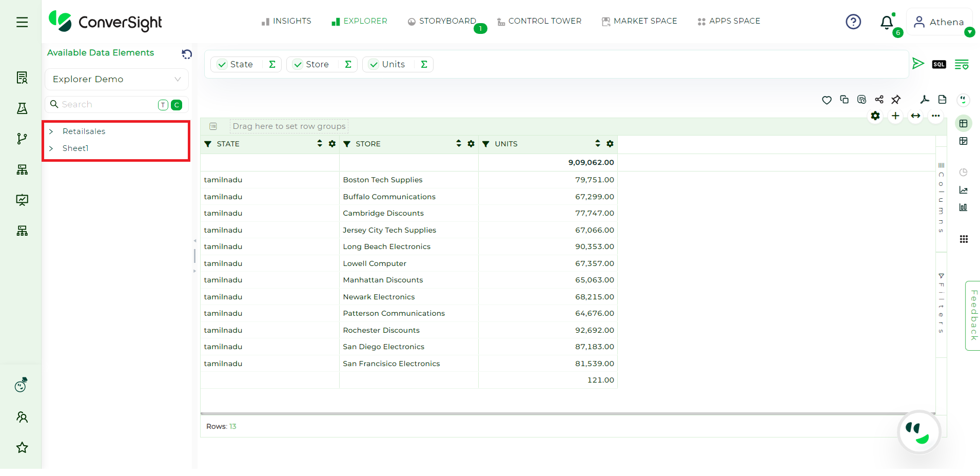
Task: Open the Feedback side tab
Action: pos(973,315)
